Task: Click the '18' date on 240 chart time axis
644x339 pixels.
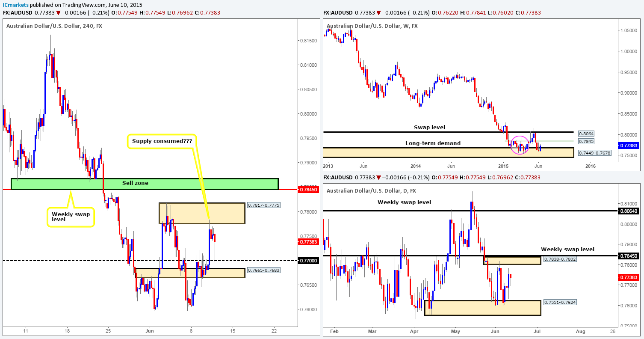Action: [67, 331]
